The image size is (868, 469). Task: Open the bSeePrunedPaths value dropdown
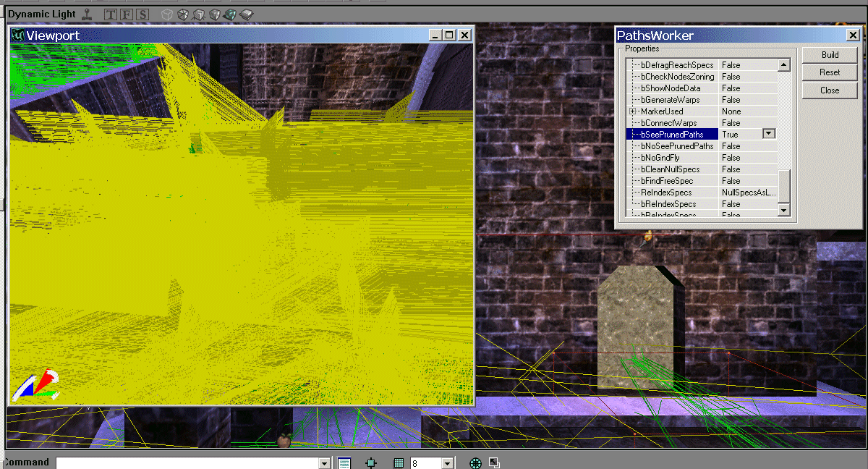pos(769,134)
